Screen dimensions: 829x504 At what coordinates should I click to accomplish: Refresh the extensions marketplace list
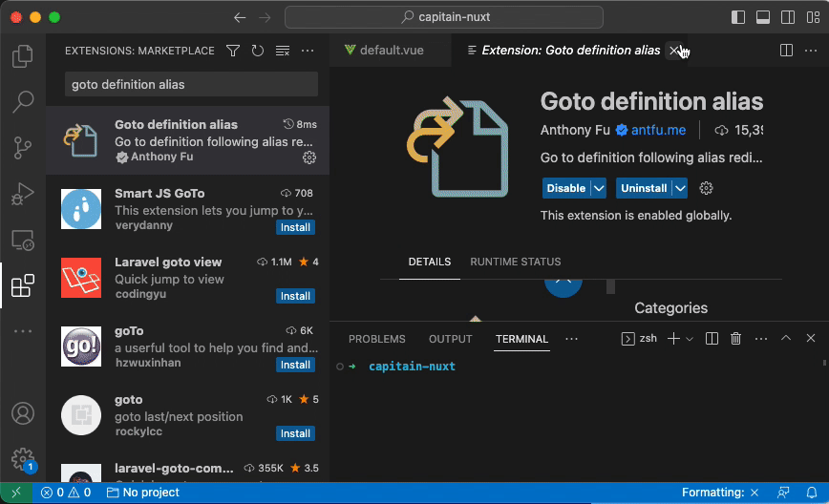pyautogui.click(x=258, y=51)
